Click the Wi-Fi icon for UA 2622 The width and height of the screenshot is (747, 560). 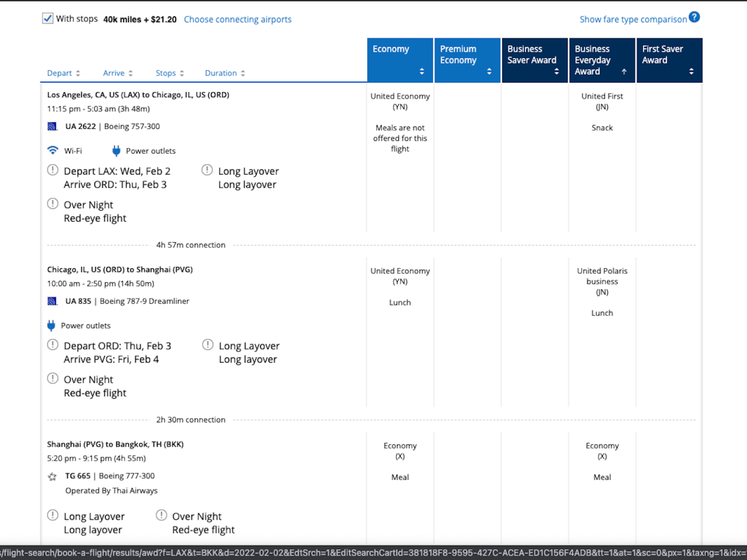click(x=53, y=150)
